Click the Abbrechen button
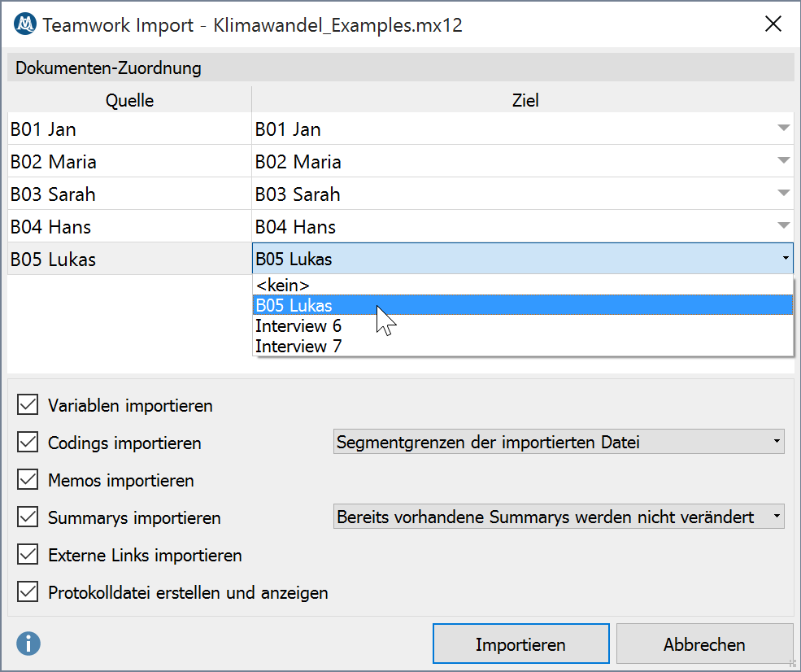Image resolution: width=801 pixels, height=672 pixels. coord(704,644)
